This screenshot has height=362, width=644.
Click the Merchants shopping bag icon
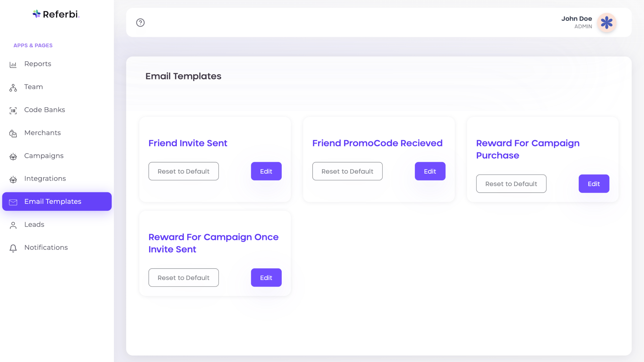pos(13,133)
